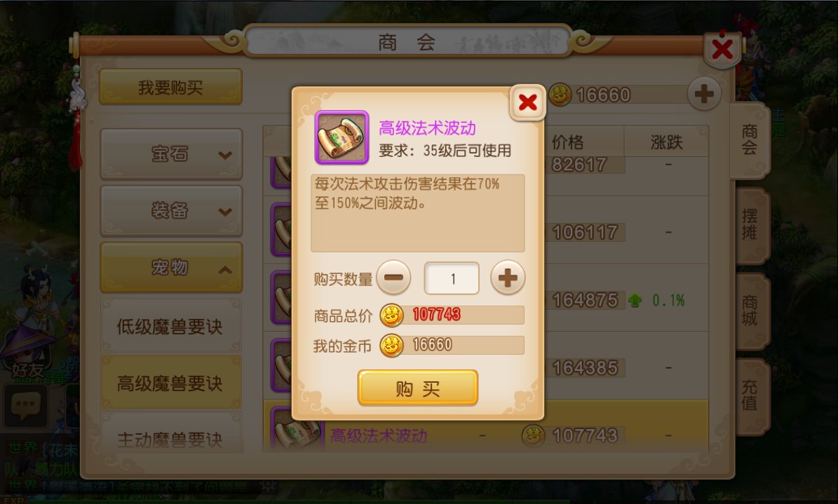The width and height of the screenshot is (838, 504).
Task: Click the 高级法术波动 scroll icon in popup
Action: (x=342, y=137)
